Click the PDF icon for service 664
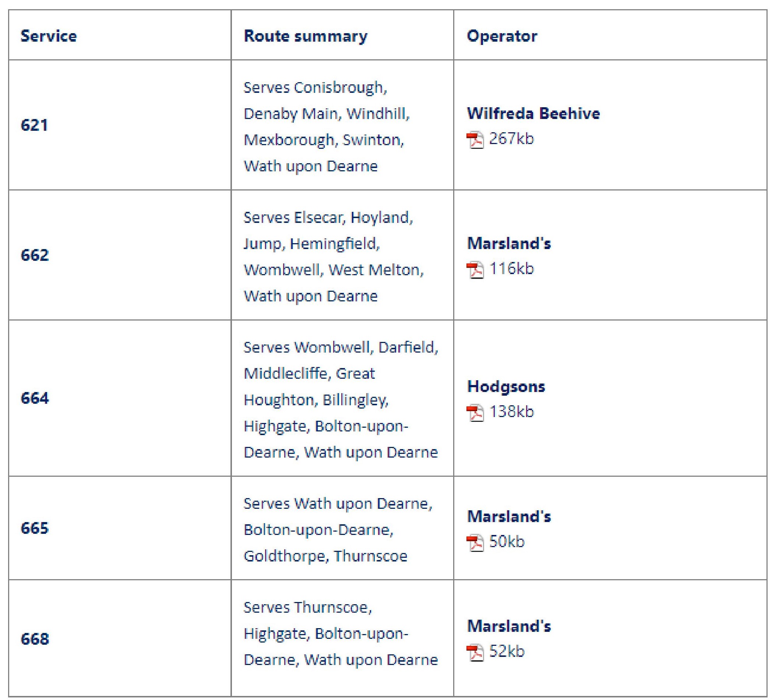 coord(475,413)
